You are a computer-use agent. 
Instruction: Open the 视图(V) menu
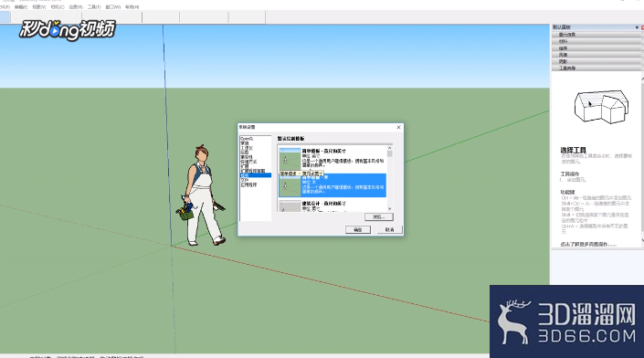(39, 7)
